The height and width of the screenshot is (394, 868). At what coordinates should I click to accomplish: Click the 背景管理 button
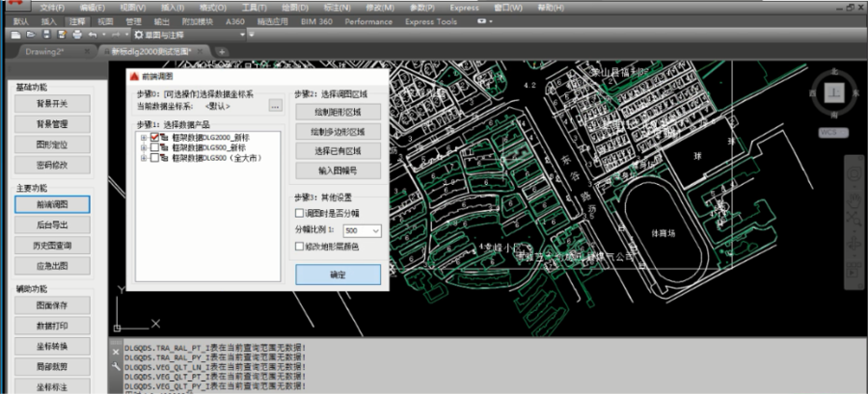point(52,124)
